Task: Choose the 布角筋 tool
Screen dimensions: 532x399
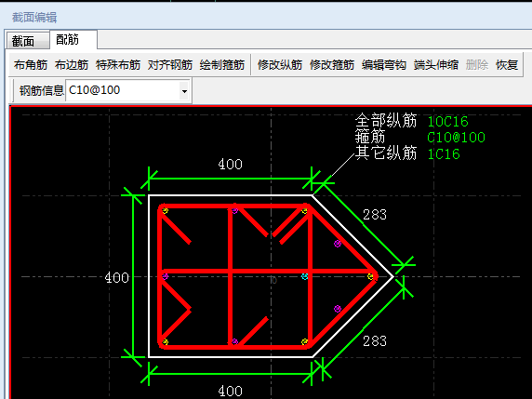Action: 31,65
